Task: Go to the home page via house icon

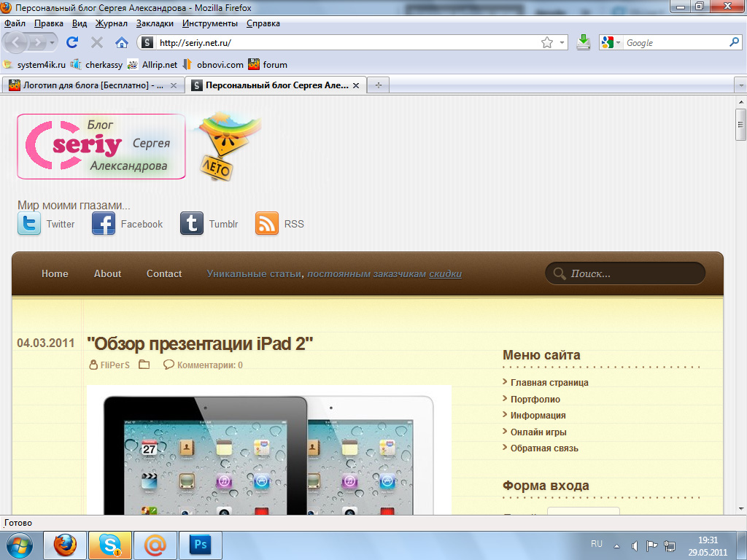Action: pyautogui.click(x=122, y=43)
